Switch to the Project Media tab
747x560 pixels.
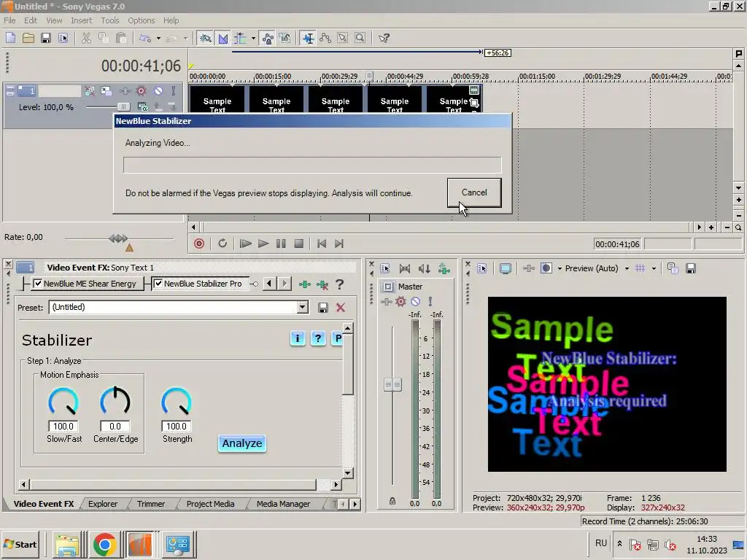point(210,504)
